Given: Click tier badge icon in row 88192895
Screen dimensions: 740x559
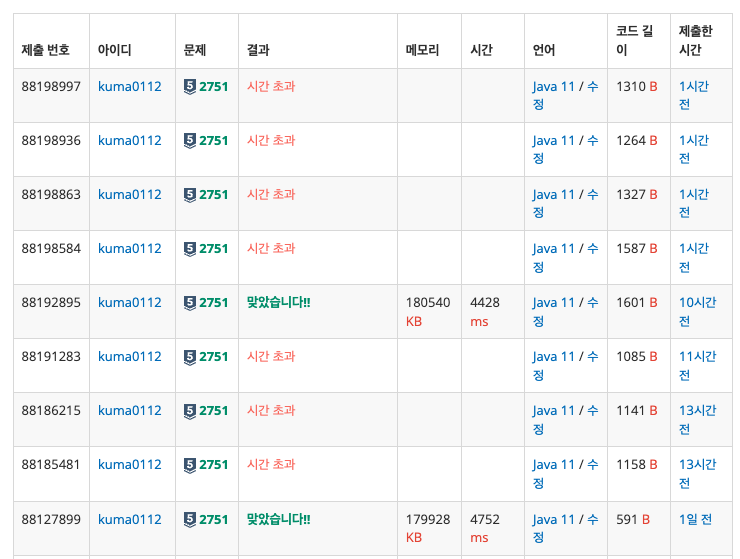Looking at the screenshot, I should (190, 303).
